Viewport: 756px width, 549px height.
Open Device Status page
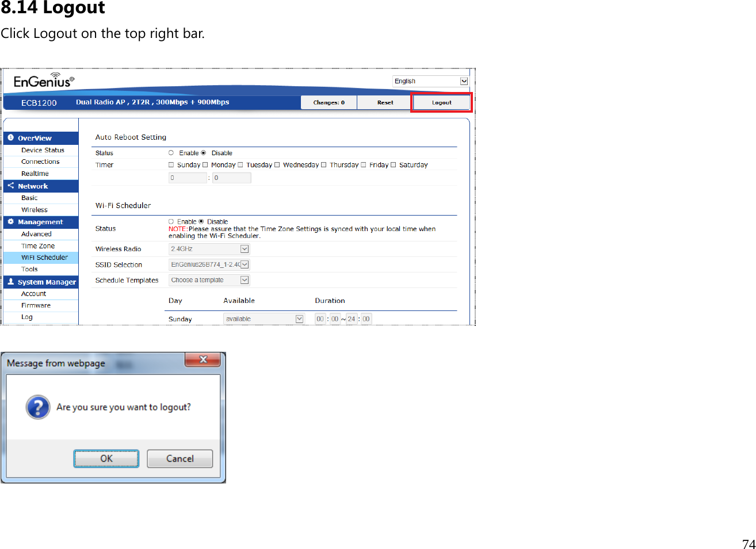click(41, 150)
